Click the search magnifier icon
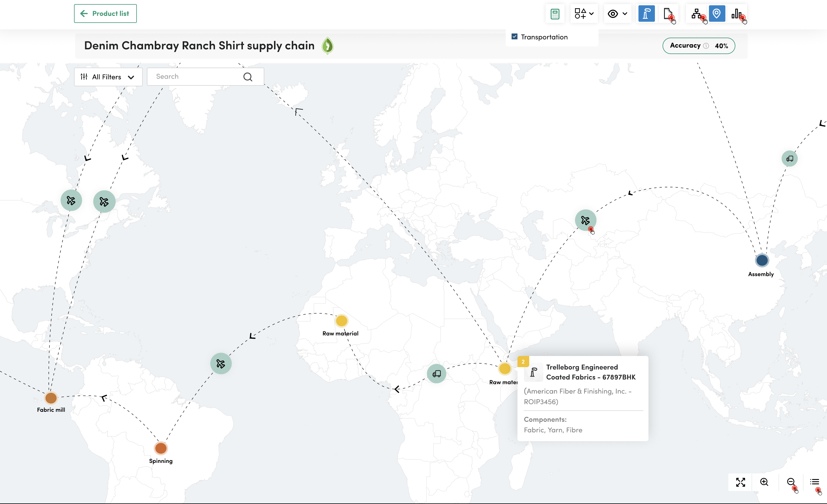Viewport: 827px width, 504px height. point(248,77)
